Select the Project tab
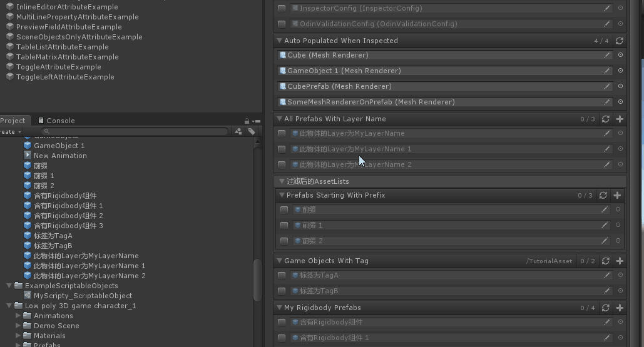The height and width of the screenshot is (347, 644). pyautogui.click(x=13, y=121)
